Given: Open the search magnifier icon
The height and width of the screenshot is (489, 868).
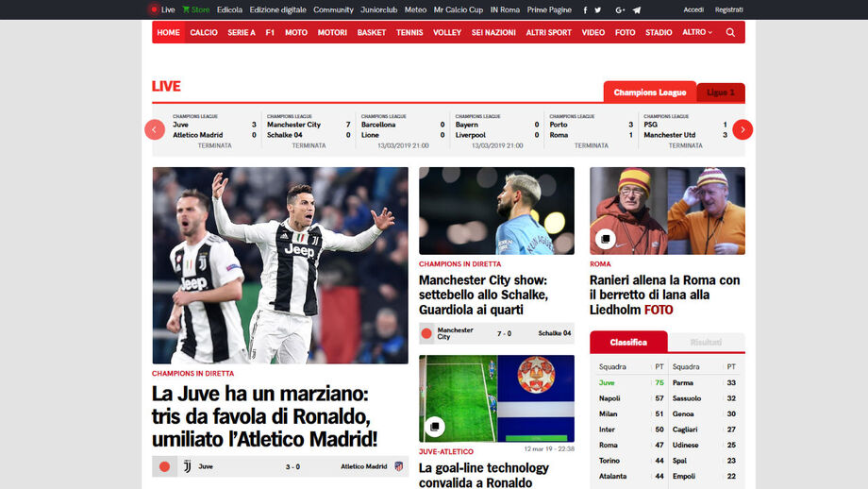Looking at the screenshot, I should pos(730,32).
